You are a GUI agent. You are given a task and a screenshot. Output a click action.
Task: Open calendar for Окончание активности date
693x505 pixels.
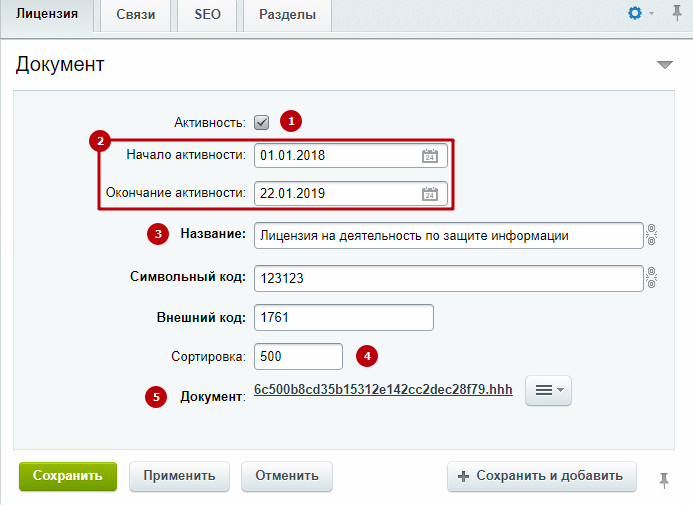[x=430, y=194]
